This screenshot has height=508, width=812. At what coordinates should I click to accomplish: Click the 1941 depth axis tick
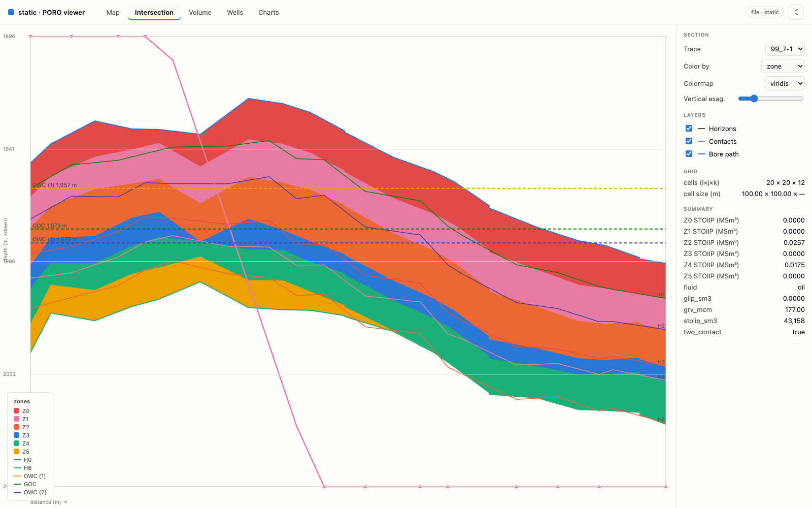[9, 149]
